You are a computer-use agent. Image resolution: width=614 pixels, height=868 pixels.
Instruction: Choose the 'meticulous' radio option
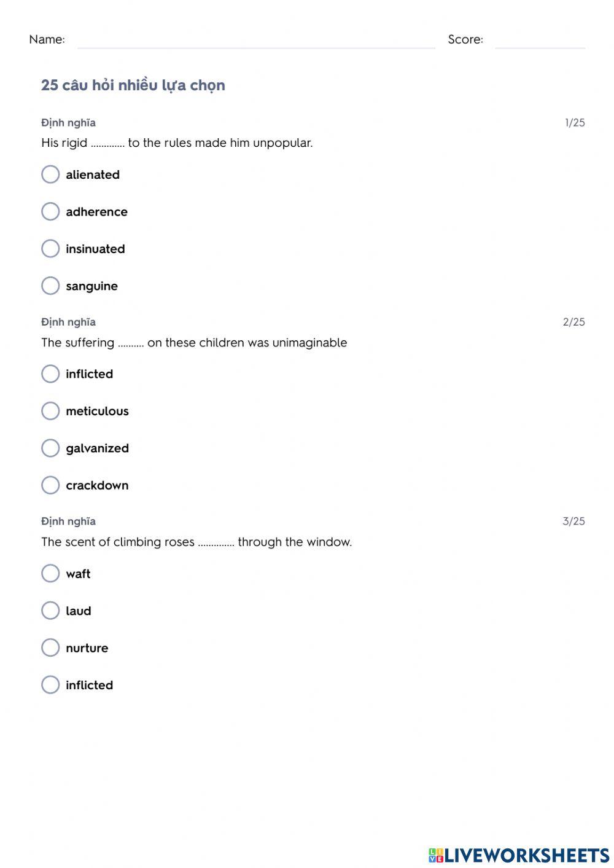[x=50, y=411]
